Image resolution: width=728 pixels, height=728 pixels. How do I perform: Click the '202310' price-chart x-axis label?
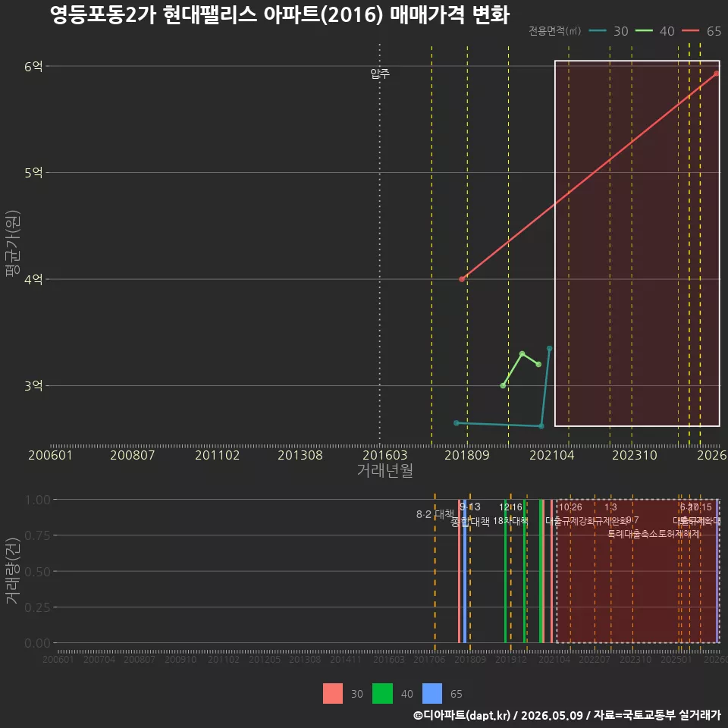pos(635,456)
